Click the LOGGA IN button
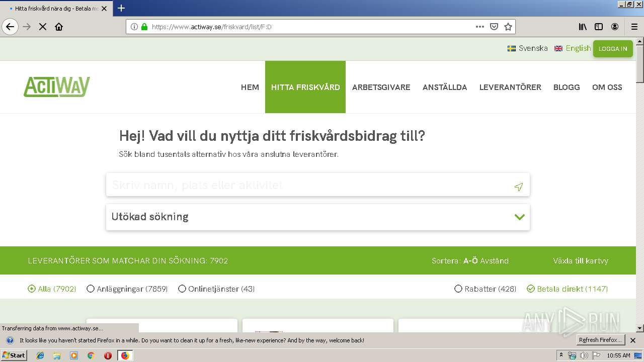 pyautogui.click(x=613, y=49)
